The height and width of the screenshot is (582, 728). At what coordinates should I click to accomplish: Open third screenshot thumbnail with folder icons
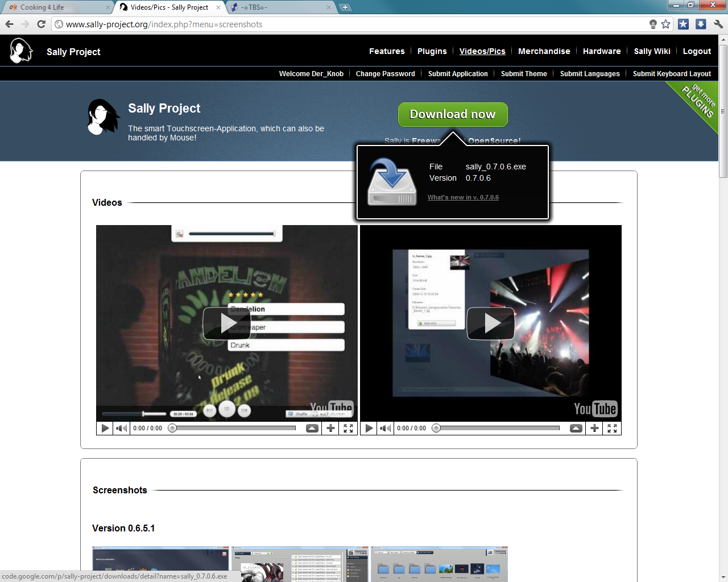(439, 564)
